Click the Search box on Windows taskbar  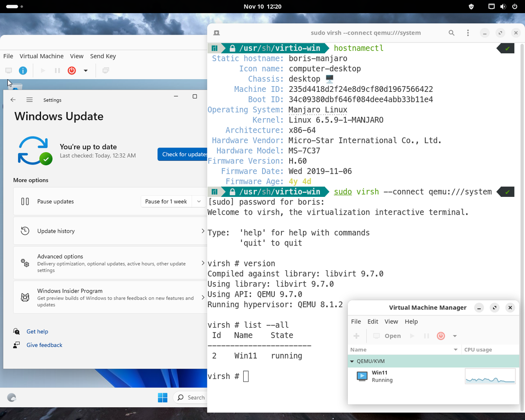pos(190,397)
